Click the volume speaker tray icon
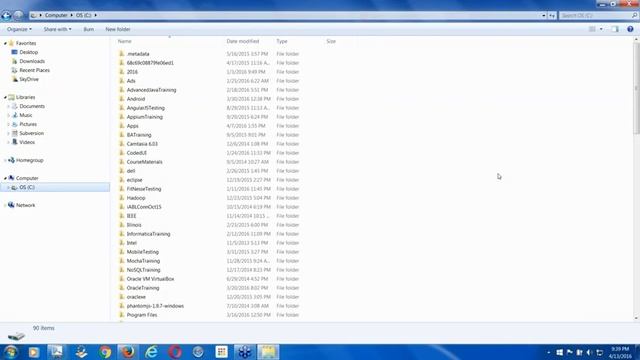This screenshot has height=360, width=640. pos(589,352)
